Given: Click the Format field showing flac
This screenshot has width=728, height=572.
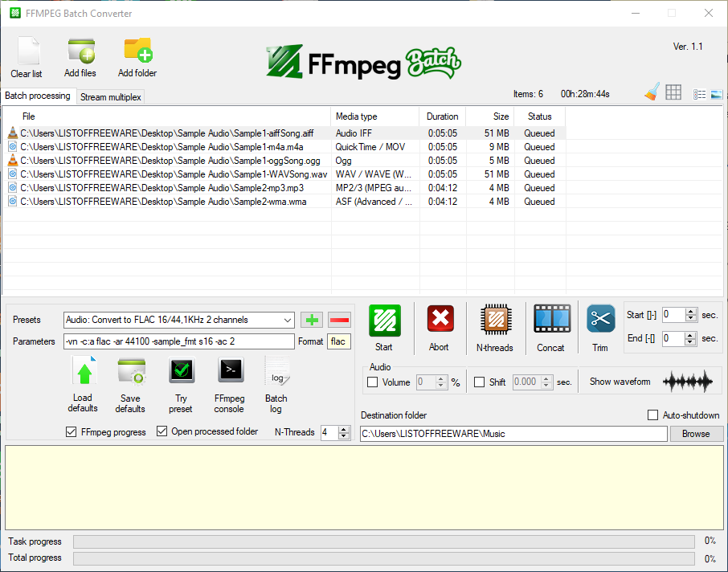Looking at the screenshot, I should [x=338, y=341].
